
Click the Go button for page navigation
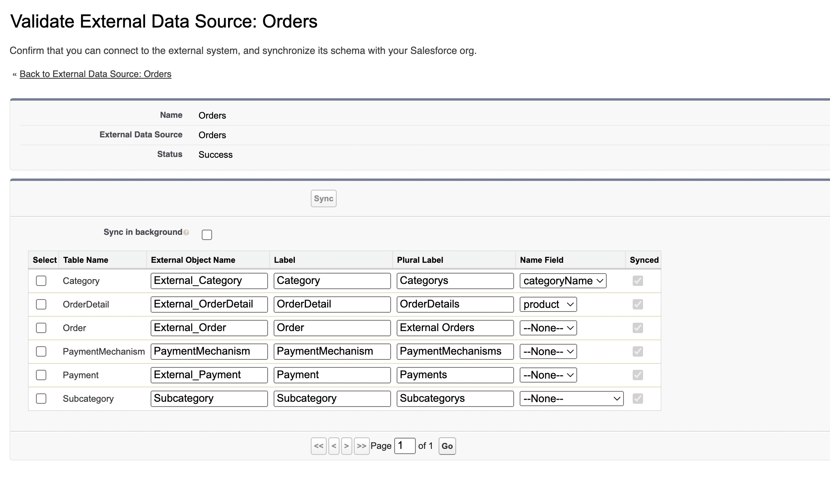[x=447, y=446]
